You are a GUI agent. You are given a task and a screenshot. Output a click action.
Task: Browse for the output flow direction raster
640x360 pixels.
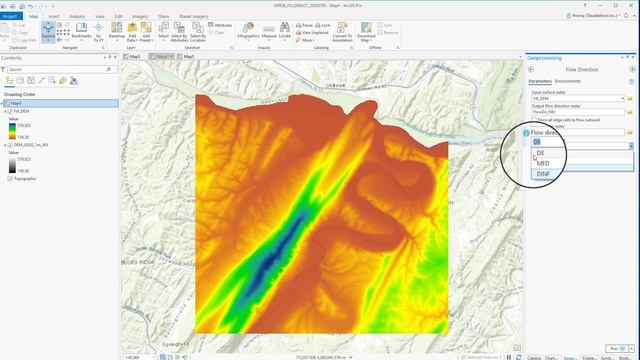[630, 112]
